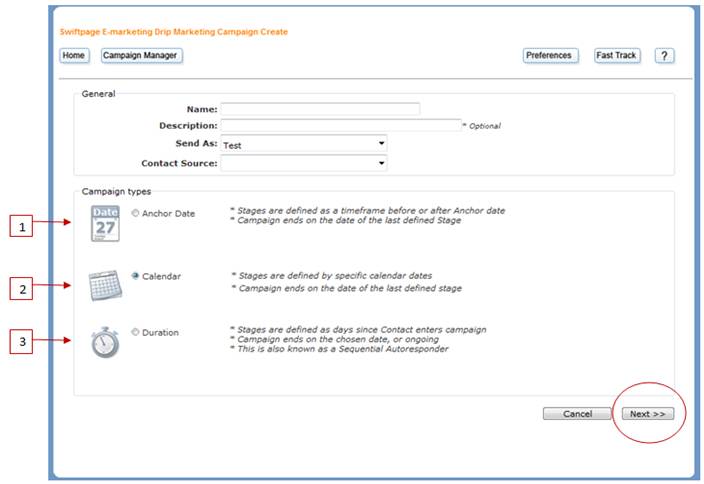The image size is (704, 484).
Task: Click the Calendar grid icon
Action: (105, 285)
